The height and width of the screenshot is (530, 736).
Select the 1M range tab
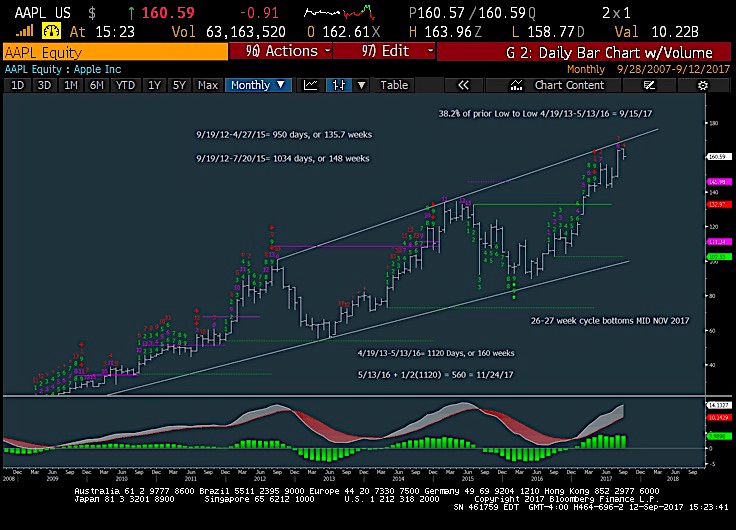71,85
